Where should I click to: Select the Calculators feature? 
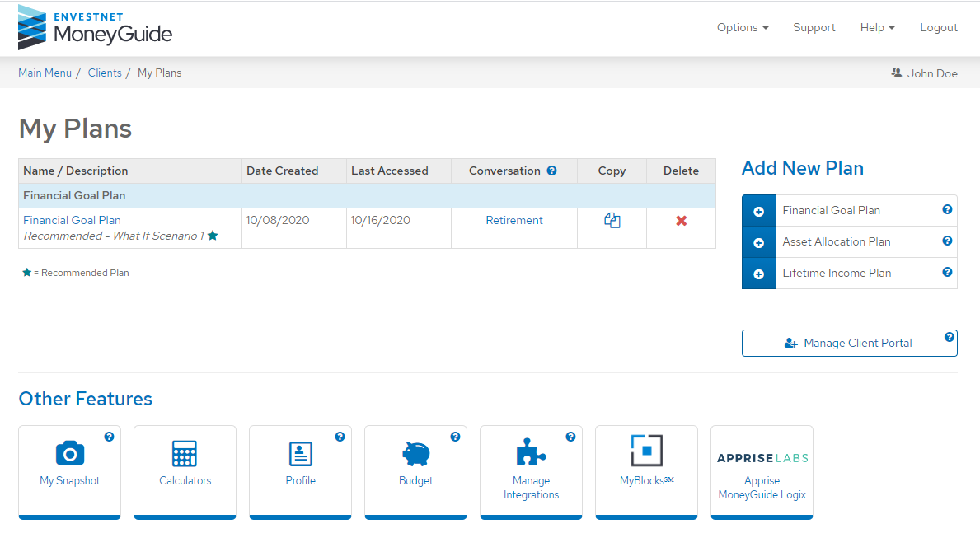[185, 464]
